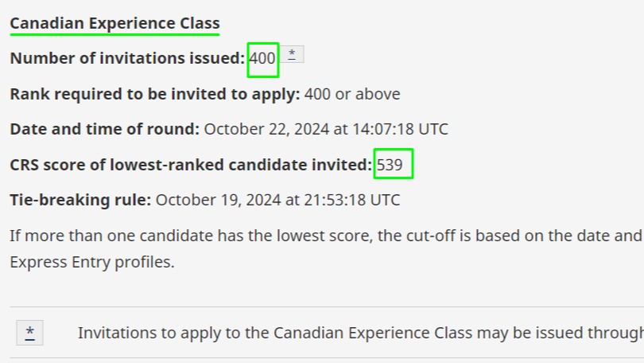Click the green underline beneath the heading

(x=115, y=34)
